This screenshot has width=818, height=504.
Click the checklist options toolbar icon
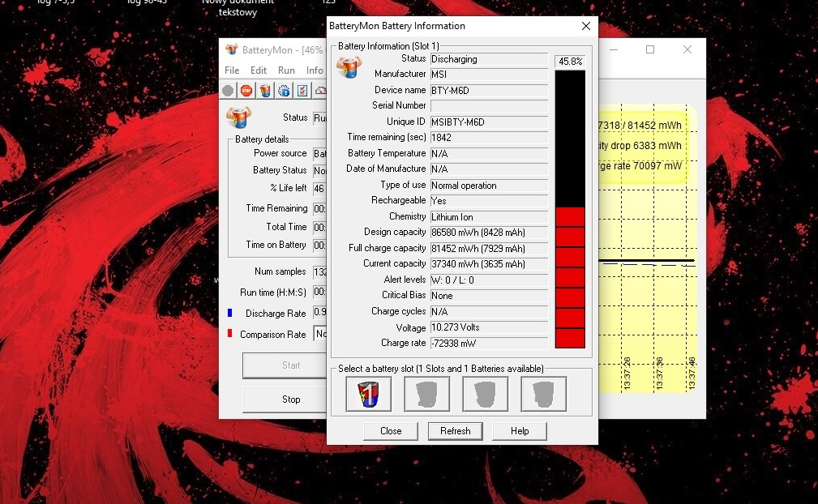(x=302, y=91)
